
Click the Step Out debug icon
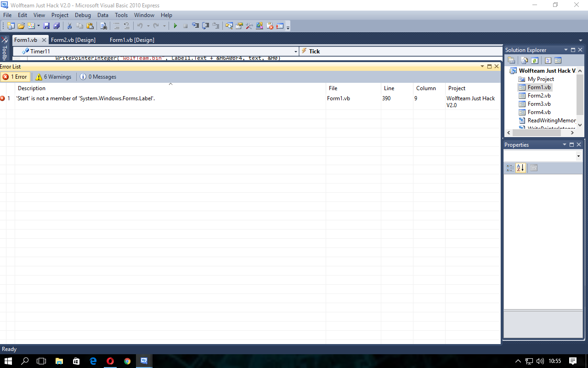216,26
